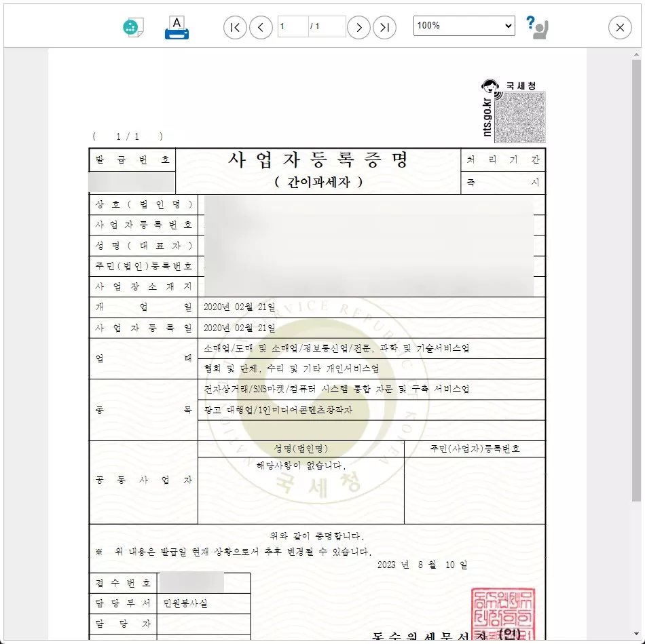Click the 국세청 logo text
This screenshot has width=645, height=644.
[521, 86]
